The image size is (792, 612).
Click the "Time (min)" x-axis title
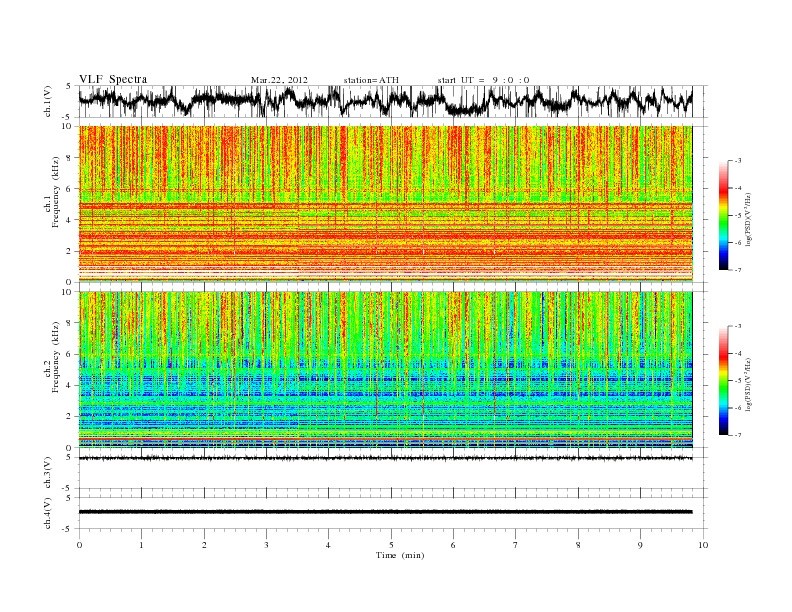tap(400, 555)
